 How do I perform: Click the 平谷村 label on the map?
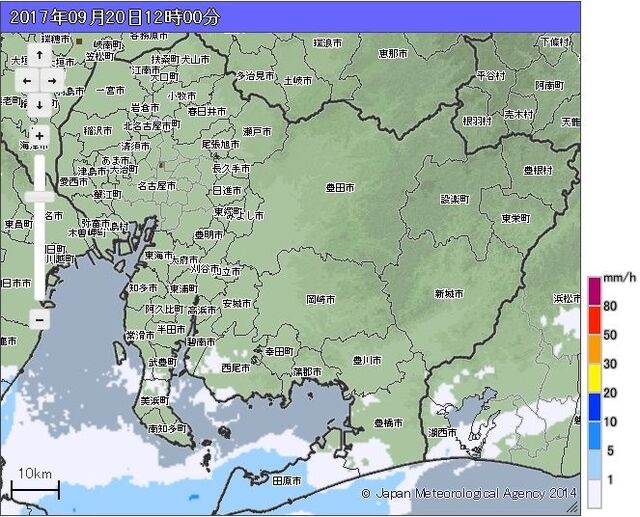491,75
